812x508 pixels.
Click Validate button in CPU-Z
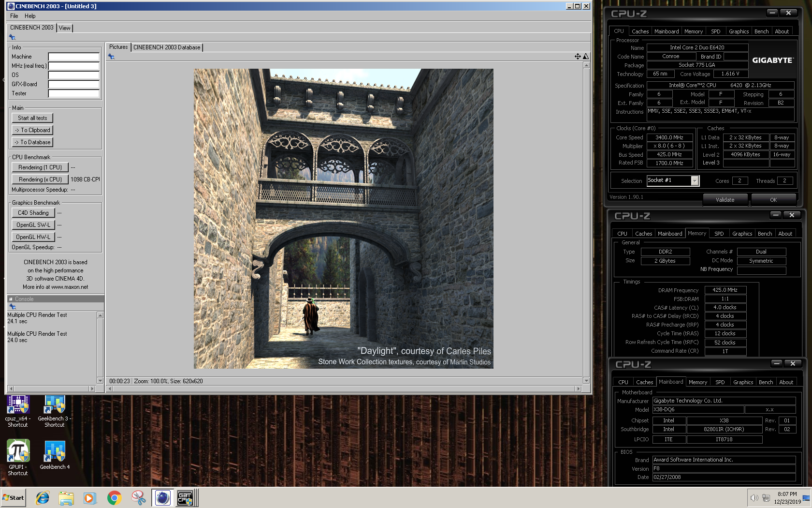coord(725,200)
